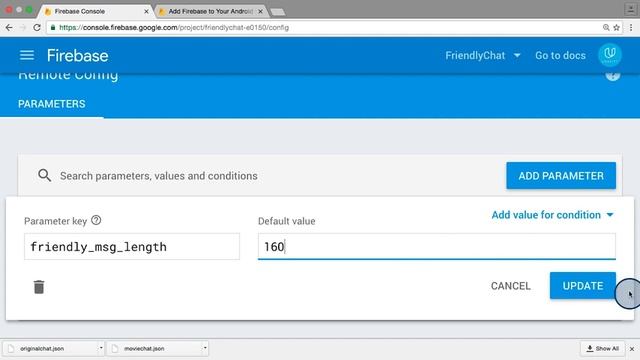Open moviechat.json download options arrow
640x360 pixels.
coord(205,348)
